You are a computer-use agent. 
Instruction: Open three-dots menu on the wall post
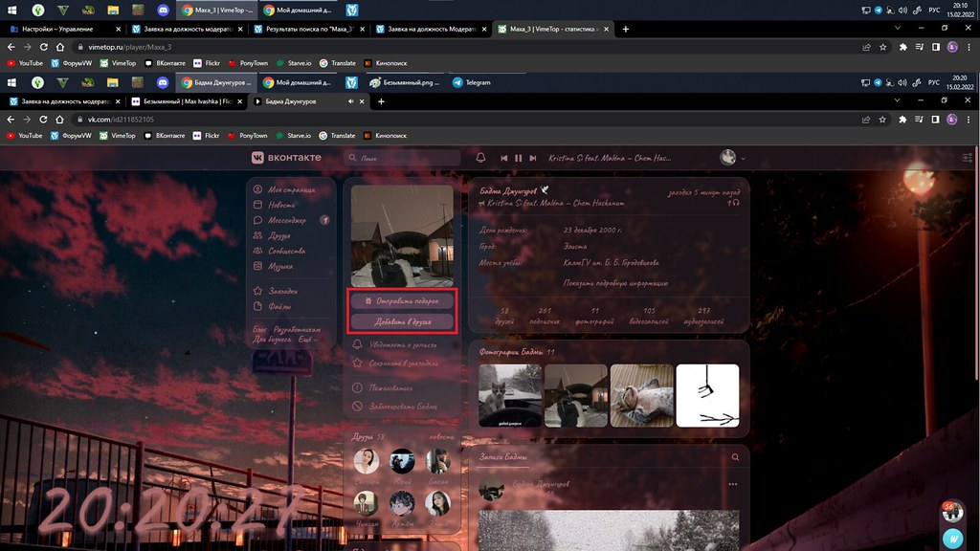[733, 485]
